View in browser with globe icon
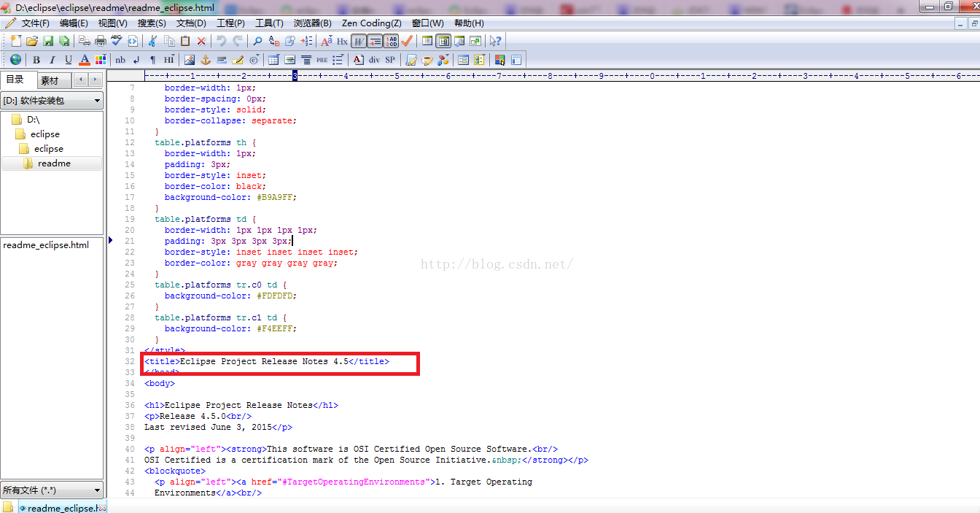The width and height of the screenshot is (980, 513). [x=15, y=60]
